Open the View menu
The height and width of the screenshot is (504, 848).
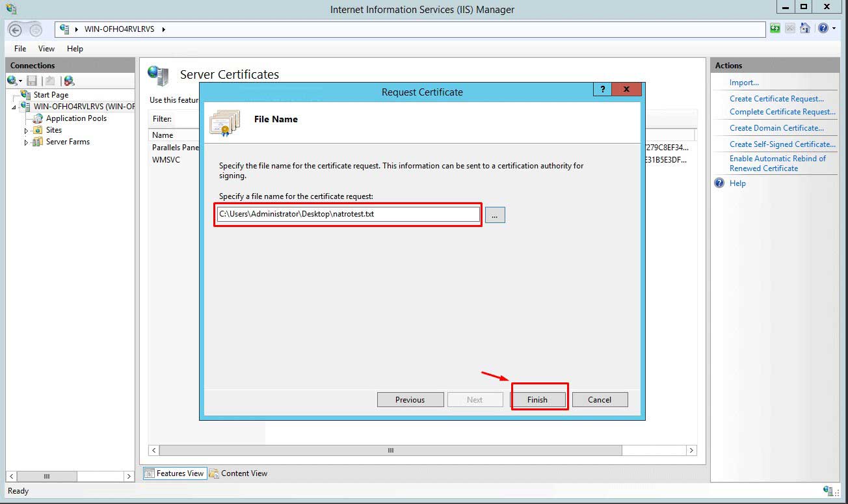46,49
